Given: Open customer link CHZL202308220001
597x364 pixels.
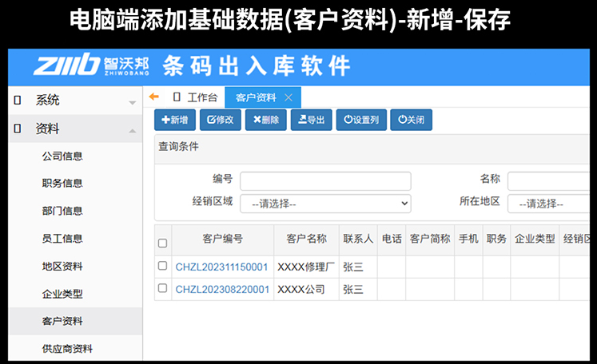Looking at the screenshot, I should click(222, 290).
